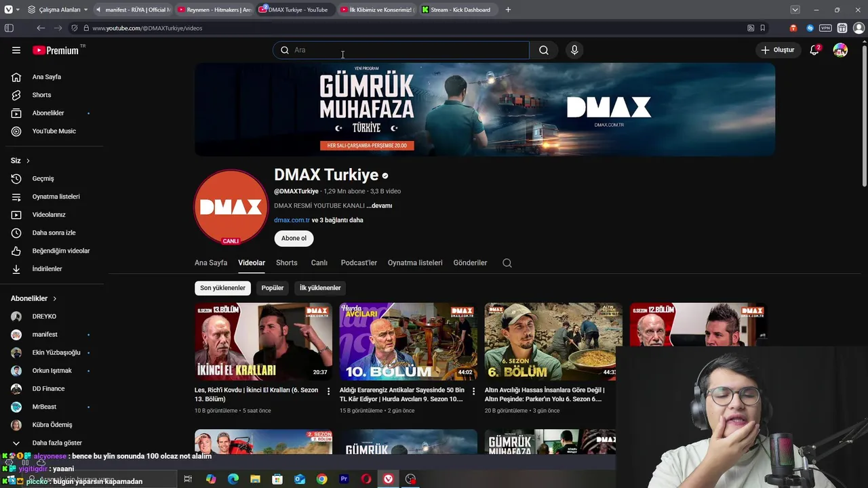Expand the Abonelikler section heading

pos(34,298)
